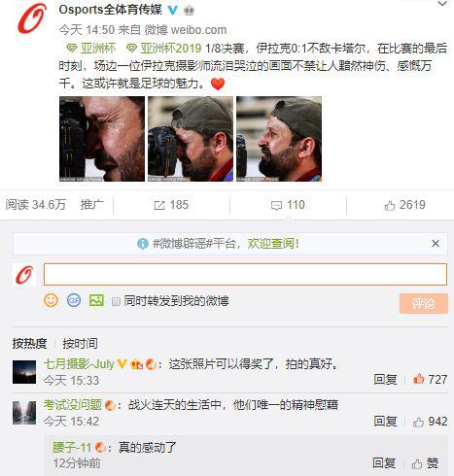Check 同时转发到我的微博 checkbox
Image resolution: width=454 pixels, height=476 pixels.
tap(116, 302)
